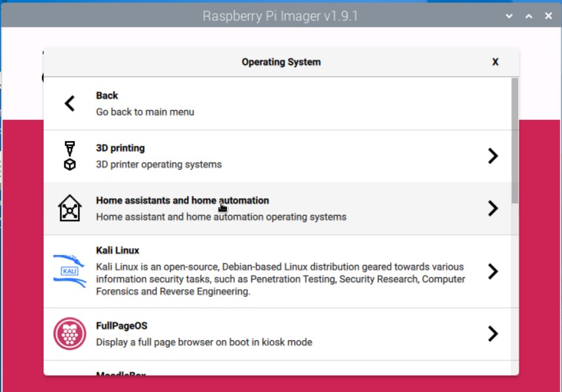
Task: Expand the FullPageOS chevron
Action: coord(493,334)
